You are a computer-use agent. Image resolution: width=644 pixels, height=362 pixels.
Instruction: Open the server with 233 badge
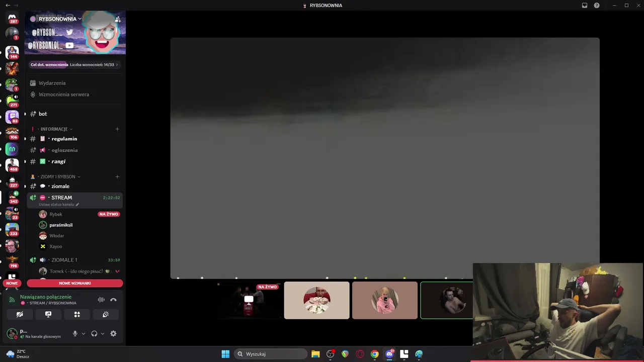12,229
